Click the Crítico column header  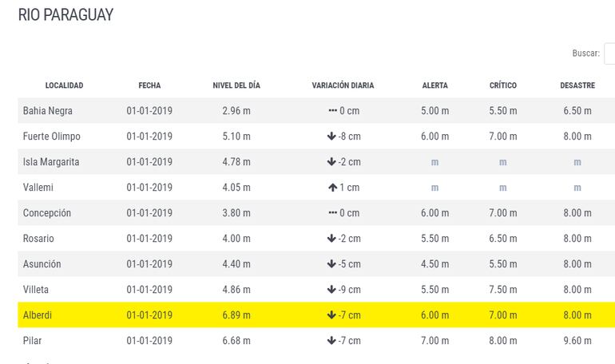503,85
